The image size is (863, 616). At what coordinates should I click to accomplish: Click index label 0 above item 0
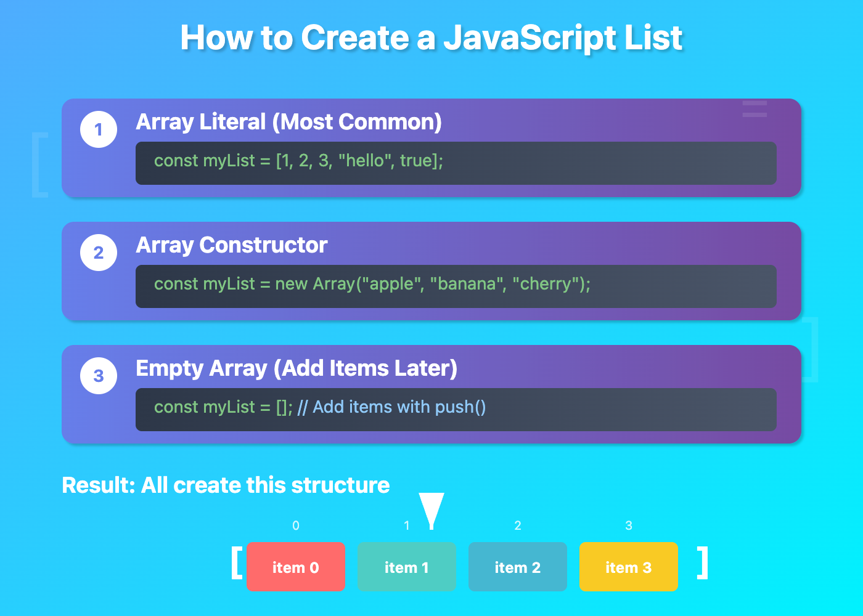pyautogui.click(x=296, y=525)
